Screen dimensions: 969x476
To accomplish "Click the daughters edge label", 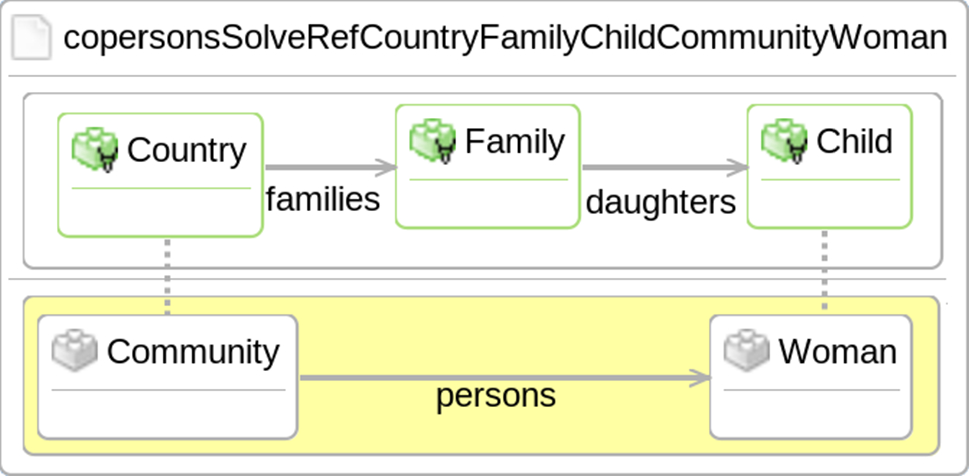I will click(661, 203).
